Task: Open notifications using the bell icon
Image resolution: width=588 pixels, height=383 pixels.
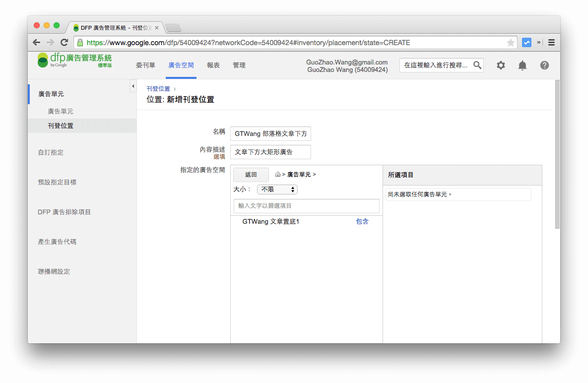Action: 523,65
